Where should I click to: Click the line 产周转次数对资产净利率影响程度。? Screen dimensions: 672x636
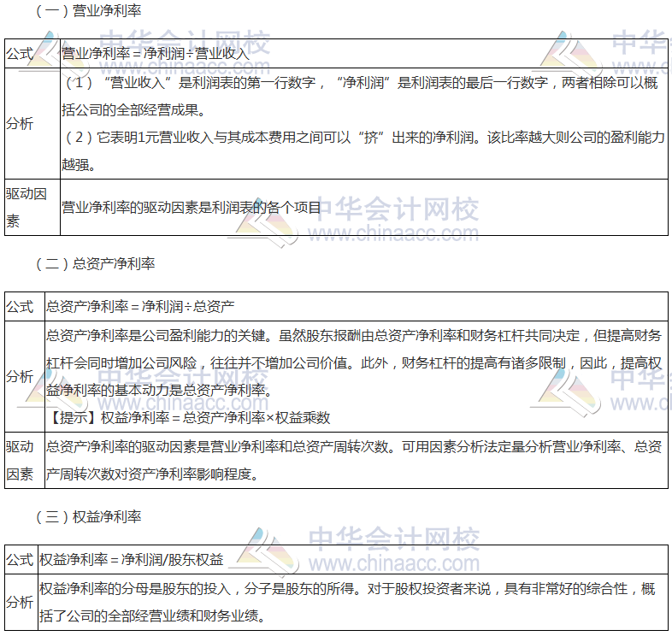tap(152, 474)
